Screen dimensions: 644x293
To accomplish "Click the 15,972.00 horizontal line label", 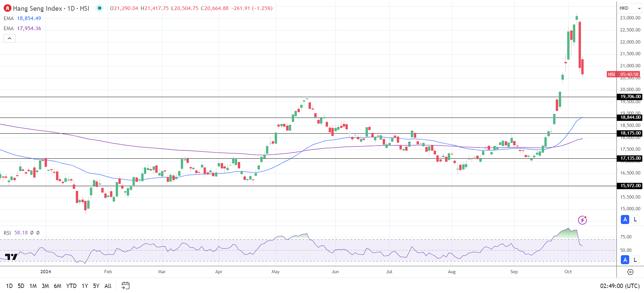I will point(630,186).
